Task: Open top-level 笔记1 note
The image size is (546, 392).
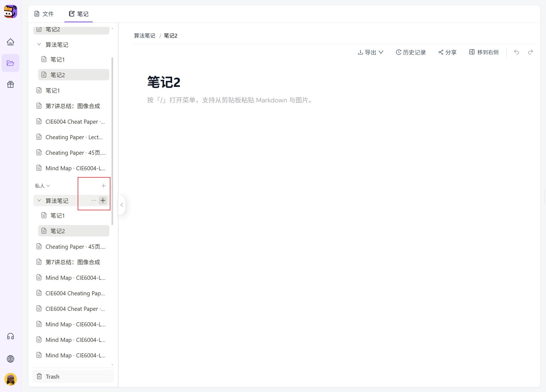Action: pyautogui.click(x=71, y=90)
